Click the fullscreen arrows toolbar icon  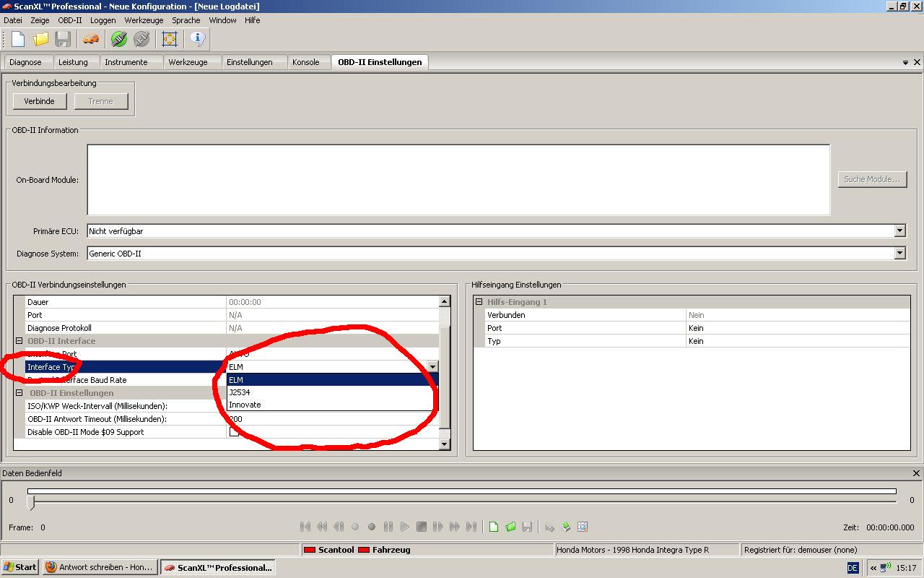tap(170, 39)
